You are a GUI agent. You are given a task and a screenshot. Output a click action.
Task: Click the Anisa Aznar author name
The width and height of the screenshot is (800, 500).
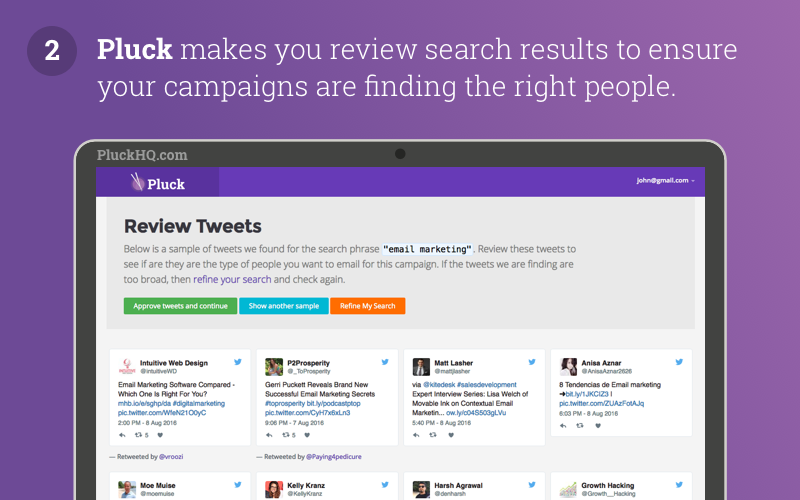click(x=601, y=363)
